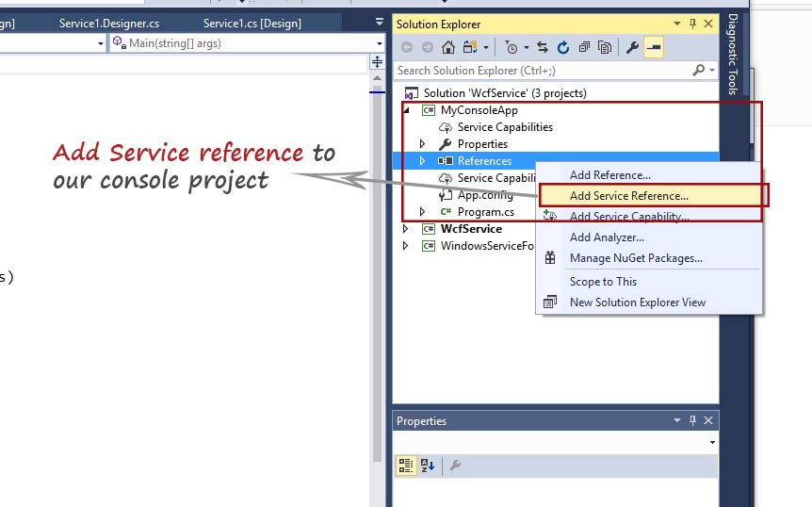This screenshot has width=812, height=507.
Task: Switch views icon in Solution Explorer toolbar
Action: click(470, 48)
